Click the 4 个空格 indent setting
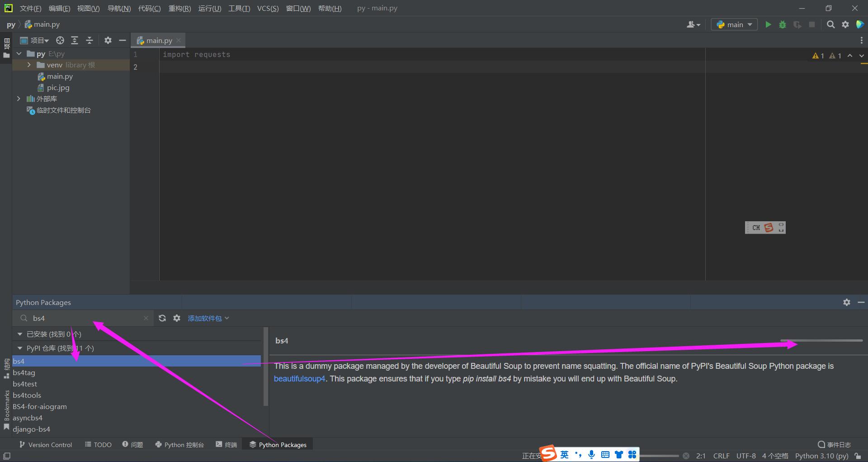868x462 pixels. click(775, 456)
